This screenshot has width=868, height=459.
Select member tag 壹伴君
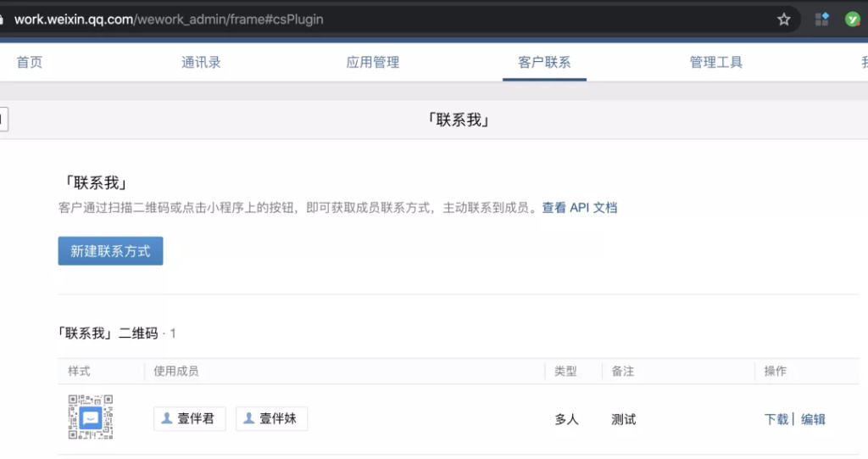coord(190,418)
